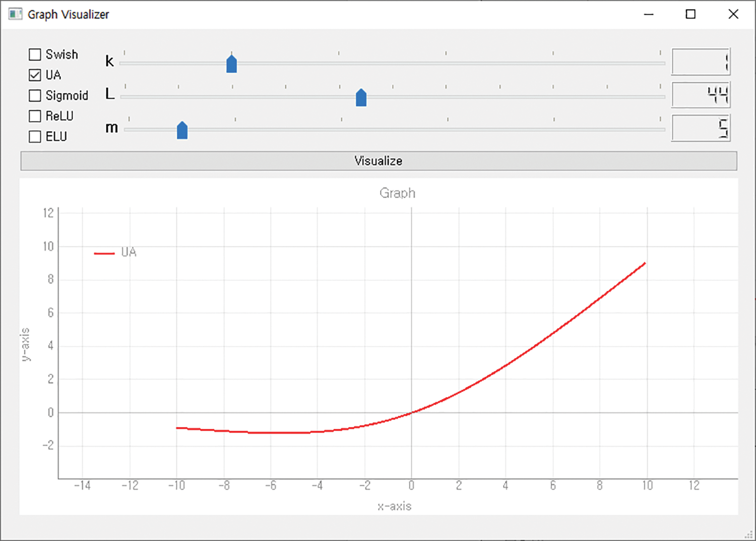Tick the Sigmoid checkbox
The height and width of the screenshot is (541, 756).
coord(35,96)
